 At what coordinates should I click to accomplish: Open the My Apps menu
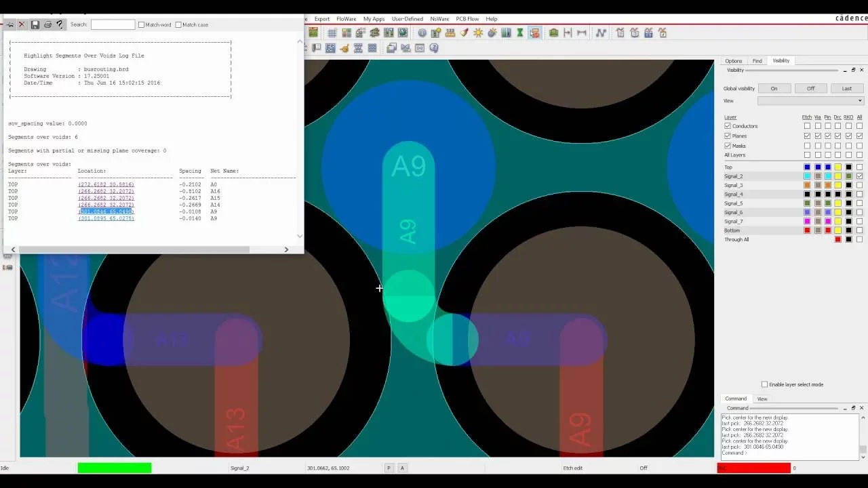pos(374,19)
